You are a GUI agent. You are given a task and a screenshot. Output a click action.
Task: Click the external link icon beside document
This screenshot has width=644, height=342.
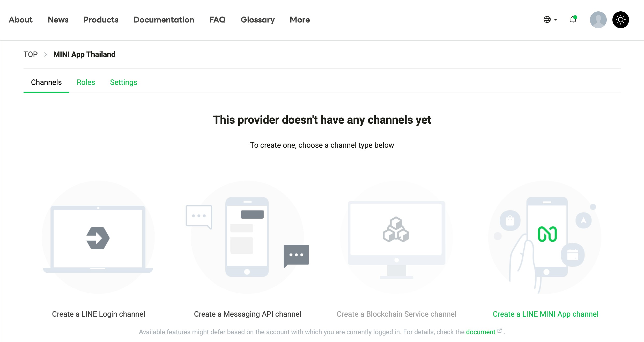(x=500, y=331)
